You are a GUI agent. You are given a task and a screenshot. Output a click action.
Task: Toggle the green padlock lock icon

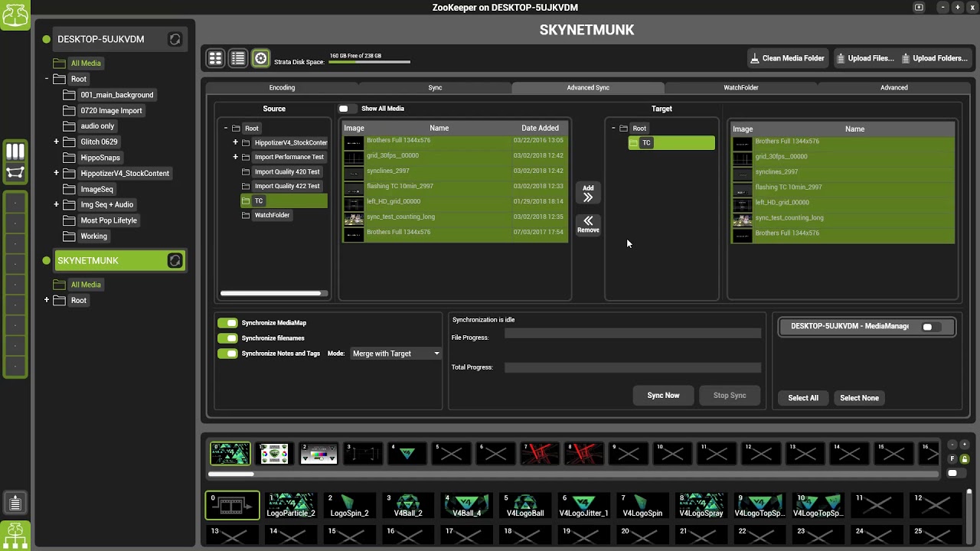pos(965,459)
